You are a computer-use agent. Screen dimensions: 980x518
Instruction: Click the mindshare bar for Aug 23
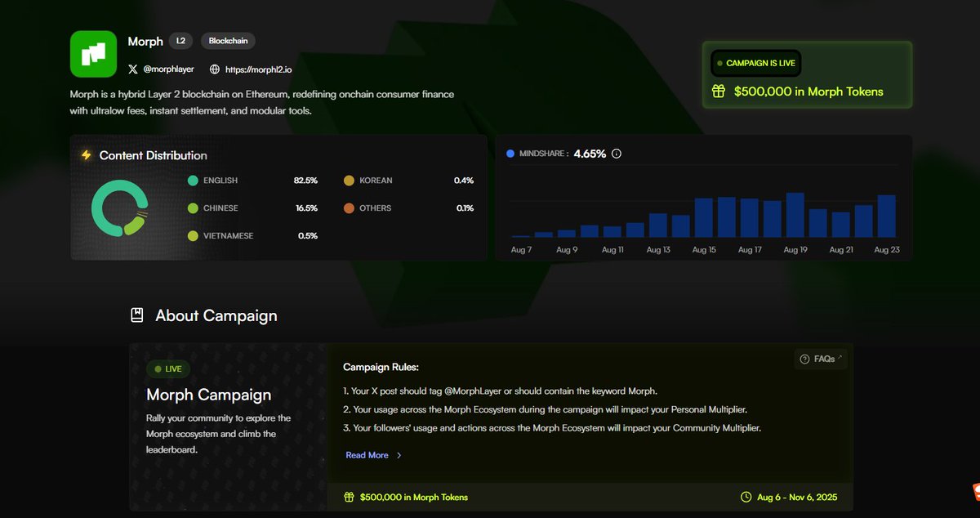tap(887, 216)
